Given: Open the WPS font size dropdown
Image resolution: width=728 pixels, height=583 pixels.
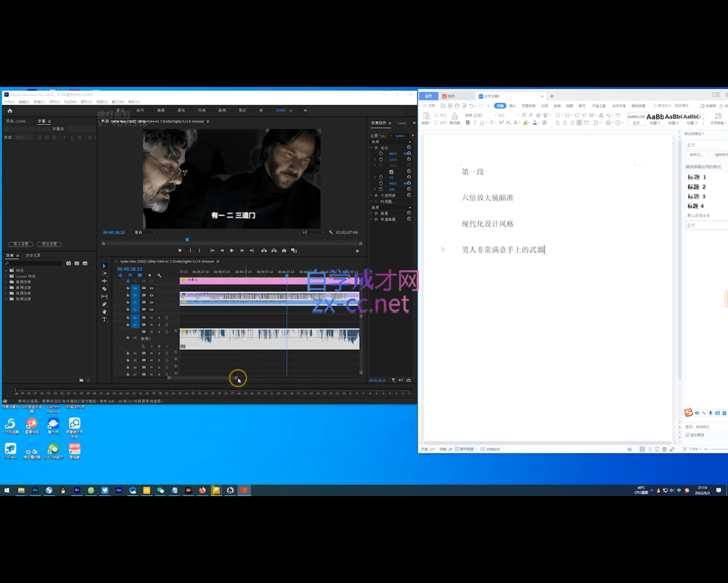Looking at the screenshot, I should coord(507,115).
